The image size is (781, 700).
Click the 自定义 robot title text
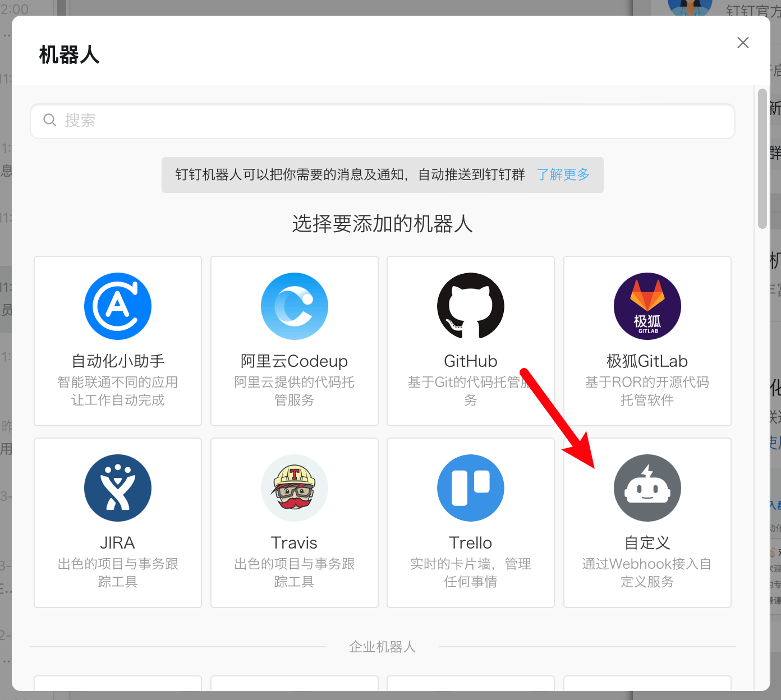pos(647,543)
